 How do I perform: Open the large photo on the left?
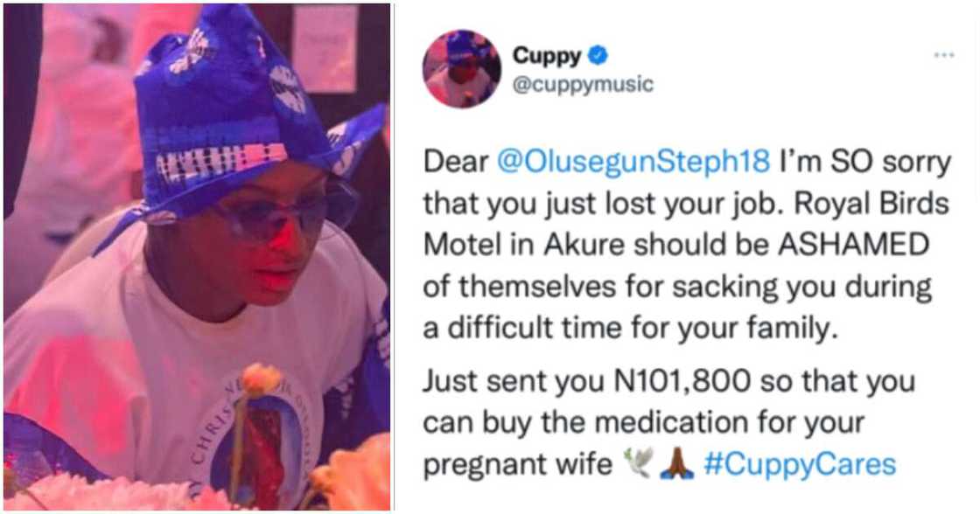point(197,257)
